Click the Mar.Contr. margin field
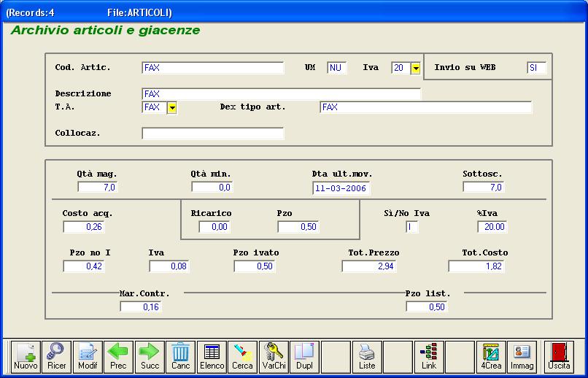The height and width of the screenshot is (378, 588). (x=141, y=306)
